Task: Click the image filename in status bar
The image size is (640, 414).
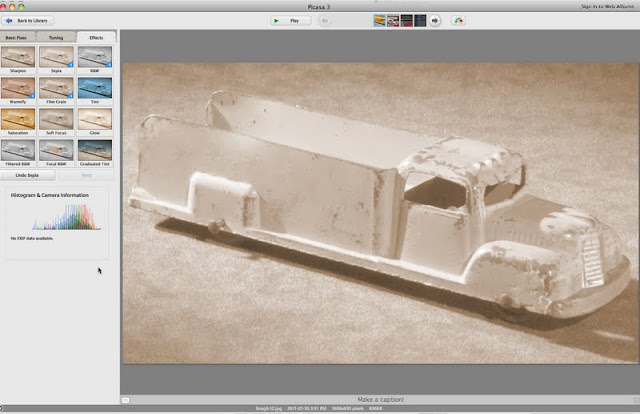Action: point(269,408)
